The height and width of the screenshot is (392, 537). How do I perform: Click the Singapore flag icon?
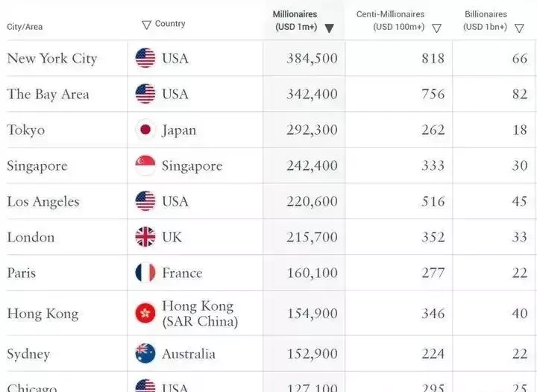145,165
